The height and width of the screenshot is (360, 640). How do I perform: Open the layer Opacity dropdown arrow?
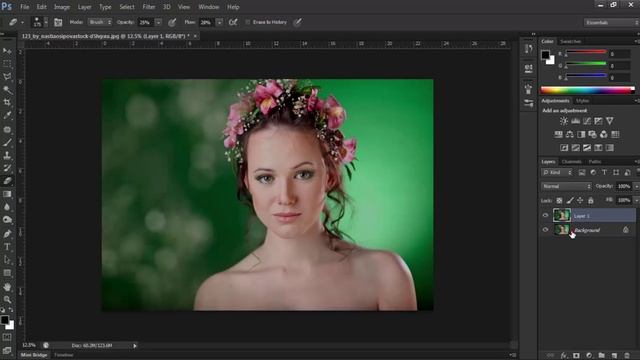pos(636,186)
